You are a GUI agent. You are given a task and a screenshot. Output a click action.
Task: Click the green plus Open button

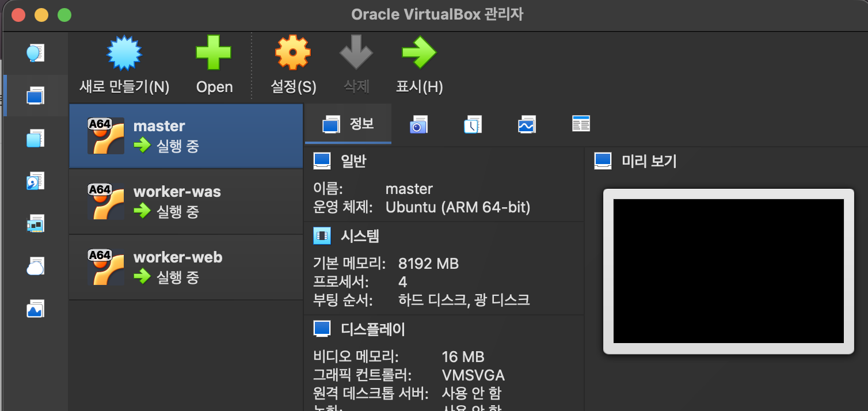(x=214, y=64)
